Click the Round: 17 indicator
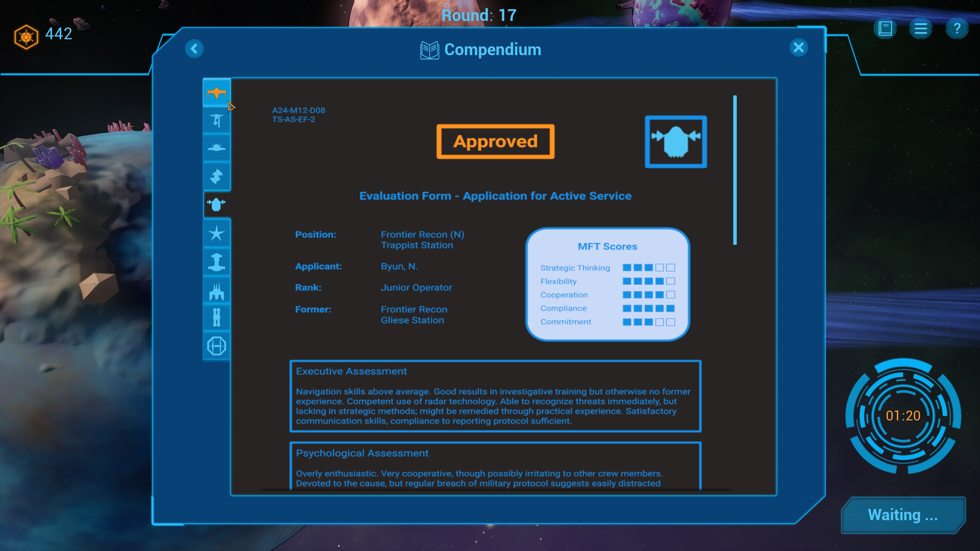This screenshot has height=551, width=980. (x=479, y=15)
